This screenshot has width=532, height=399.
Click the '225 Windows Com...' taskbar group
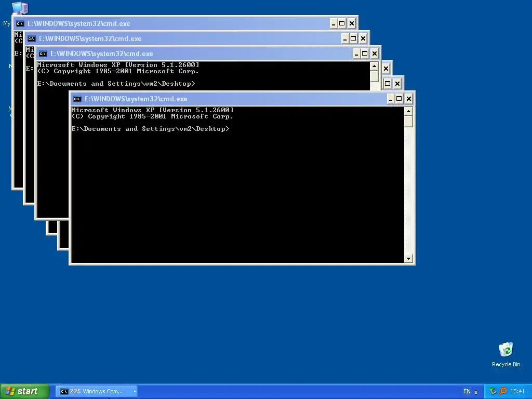97,392
